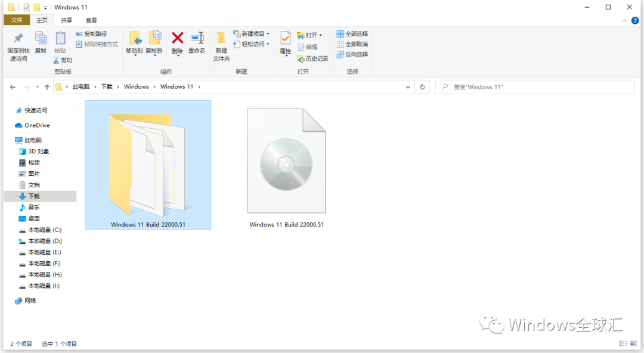
Task: Open the New item dropdown
Action: click(251, 34)
